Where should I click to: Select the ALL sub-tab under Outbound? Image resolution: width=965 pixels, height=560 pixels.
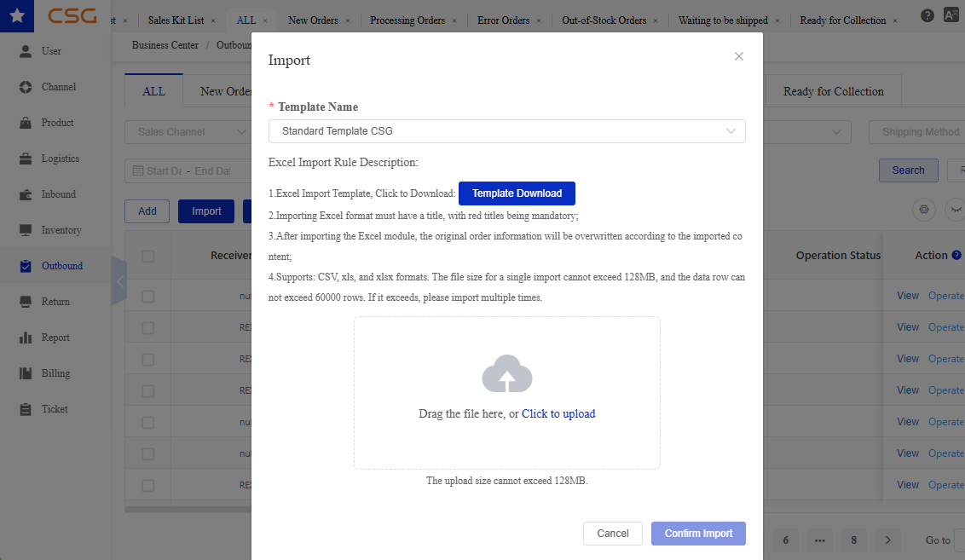click(153, 91)
